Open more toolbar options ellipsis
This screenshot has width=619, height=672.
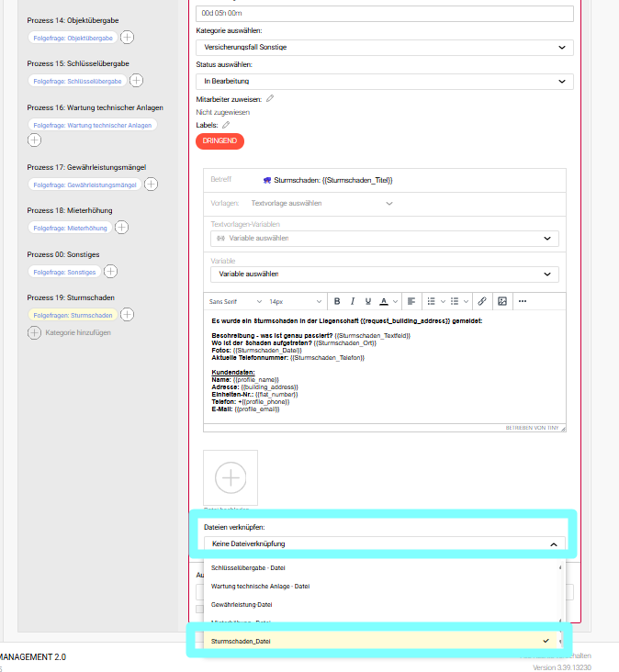pyautogui.click(x=523, y=301)
